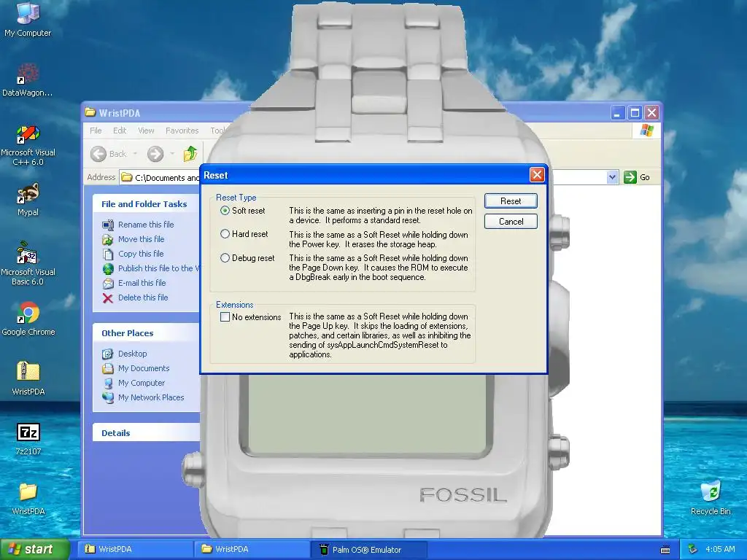747x560 pixels.
Task: Click the E-mail this file link
Action: click(142, 283)
